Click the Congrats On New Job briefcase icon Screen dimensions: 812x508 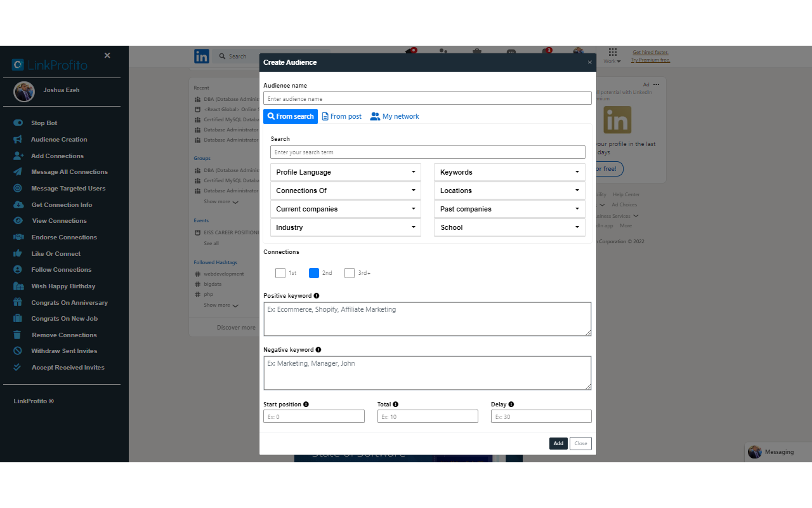click(x=18, y=319)
